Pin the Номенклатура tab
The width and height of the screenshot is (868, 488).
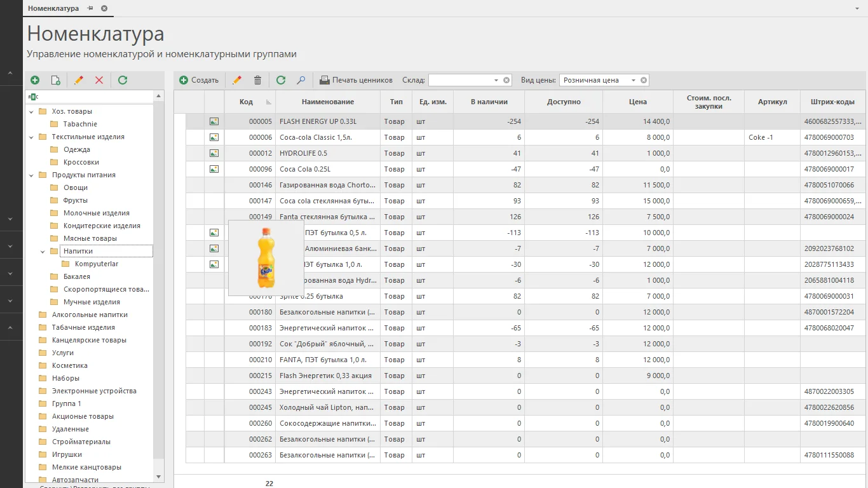click(90, 8)
